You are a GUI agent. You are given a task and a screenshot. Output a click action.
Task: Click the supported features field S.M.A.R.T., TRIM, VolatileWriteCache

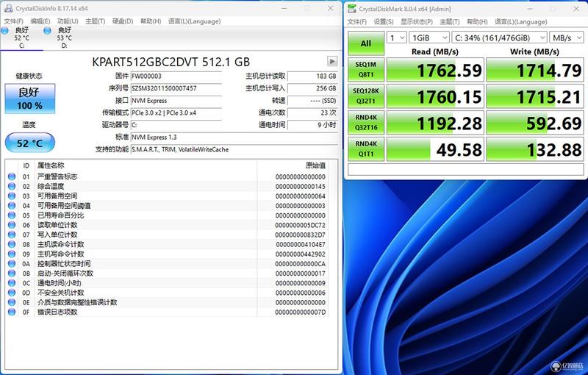tap(234, 149)
